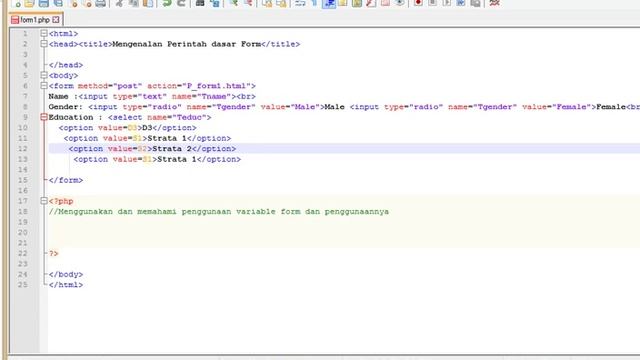This screenshot has height=360, width=640.
Task: Collapse the <?php fold on line 17
Action: coord(44,201)
